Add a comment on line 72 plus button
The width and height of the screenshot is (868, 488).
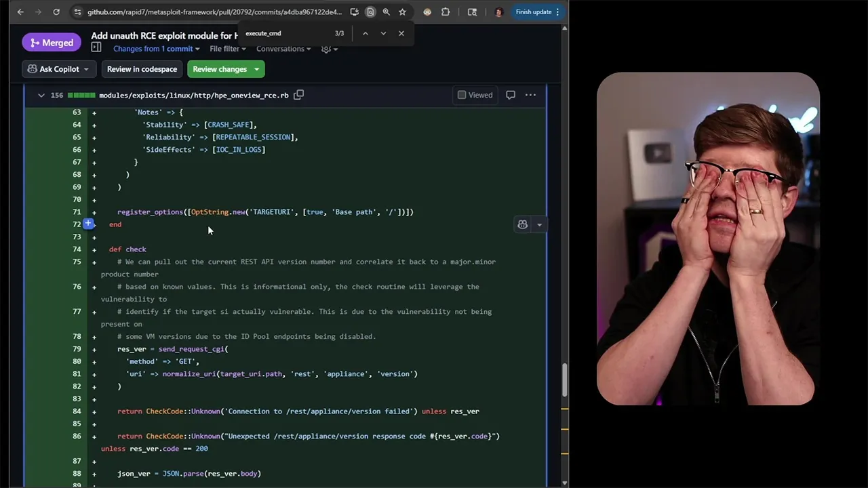point(88,223)
